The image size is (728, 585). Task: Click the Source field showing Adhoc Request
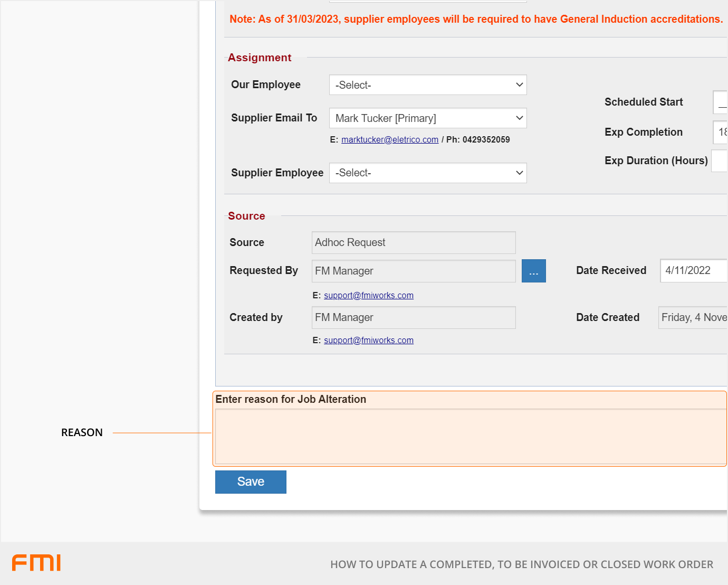coord(413,243)
